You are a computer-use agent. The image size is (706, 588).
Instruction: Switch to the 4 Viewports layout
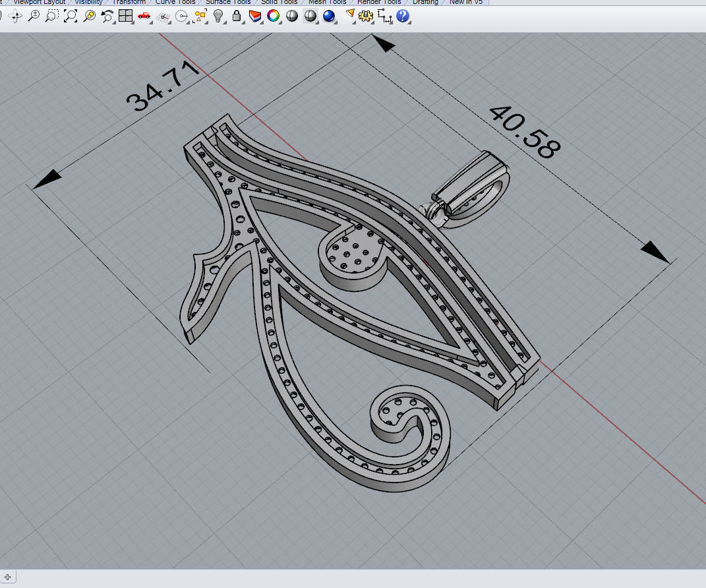pos(125,16)
